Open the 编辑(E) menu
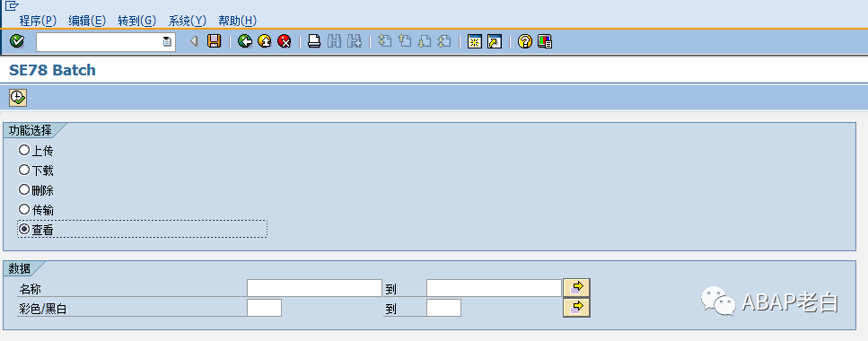 pos(87,21)
